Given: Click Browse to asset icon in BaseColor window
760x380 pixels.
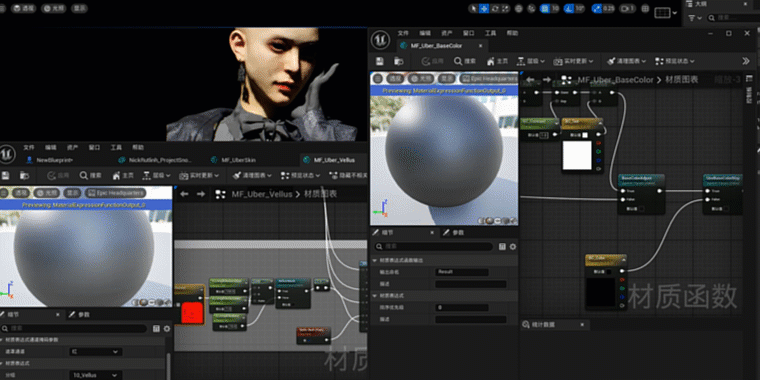Looking at the screenshot, I should 398,61.
